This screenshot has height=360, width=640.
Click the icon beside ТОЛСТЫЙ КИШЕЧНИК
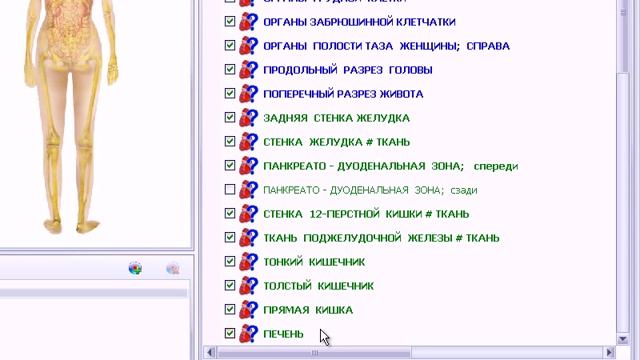(x=248, y=286)
